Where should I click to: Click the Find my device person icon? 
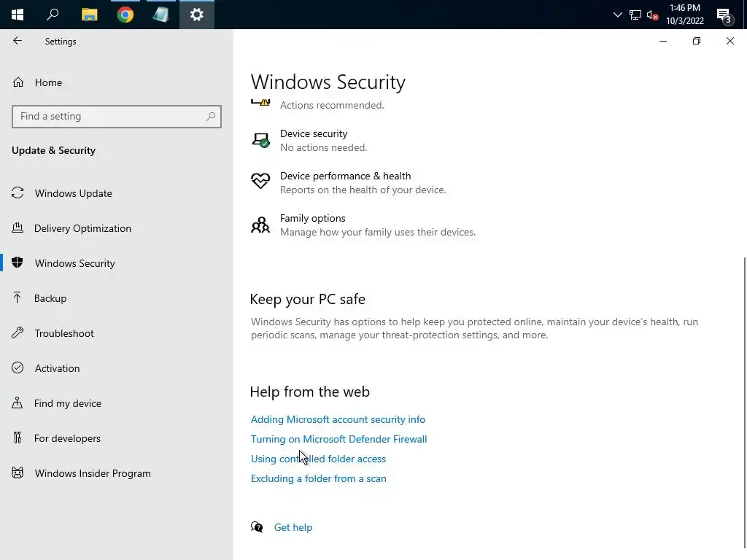point(18,402)
